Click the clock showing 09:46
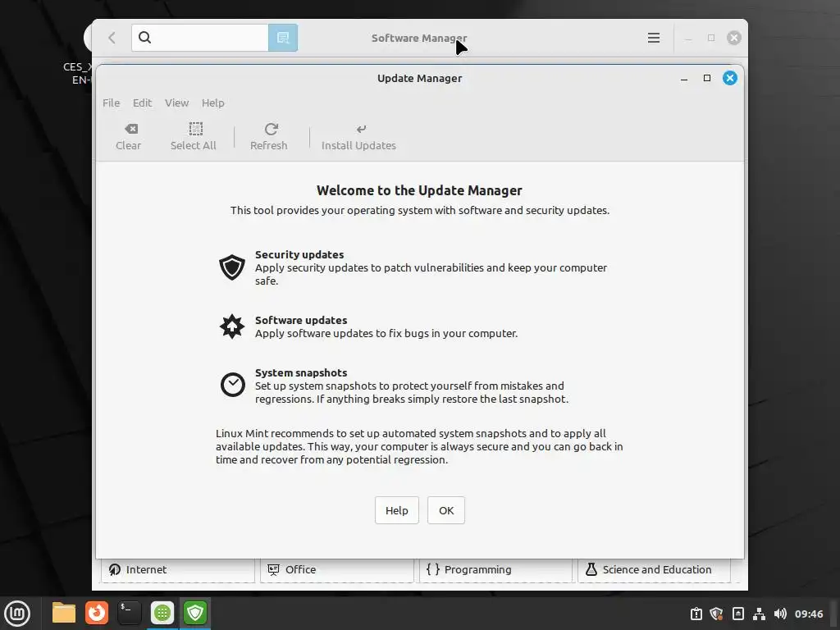Viewport: 840px width, 630px height. tap(808, 614)
